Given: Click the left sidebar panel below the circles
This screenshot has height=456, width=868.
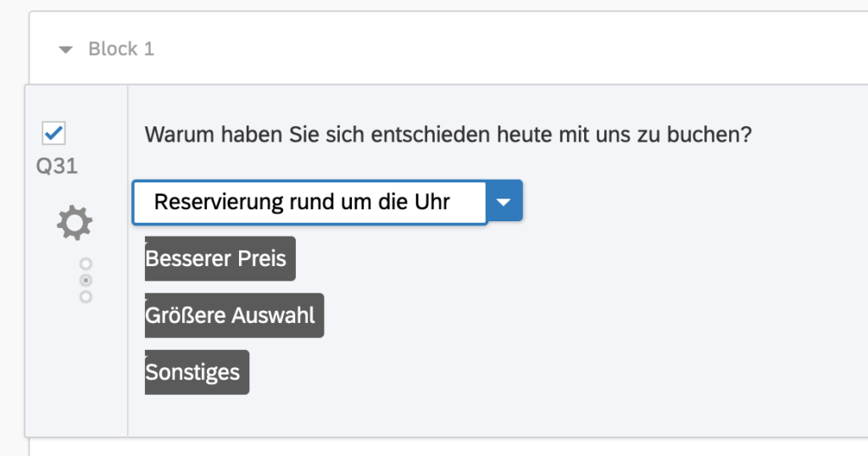Looking at the screenshot, I should click(x=76, y=370).
